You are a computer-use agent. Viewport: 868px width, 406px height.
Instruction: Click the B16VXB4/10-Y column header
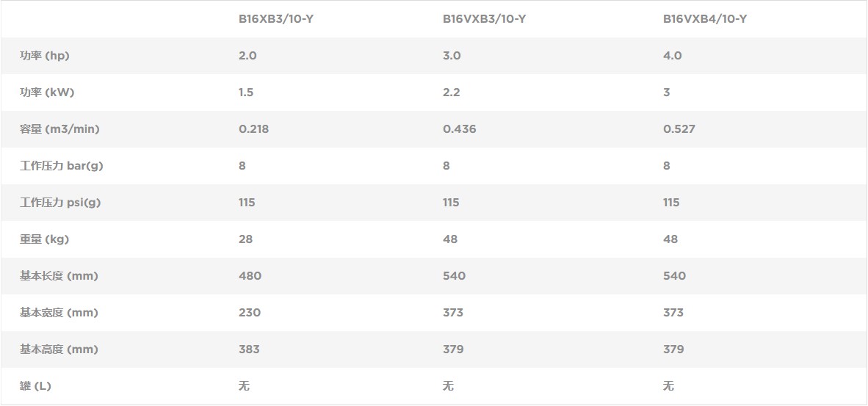click(x=705, y=19)
